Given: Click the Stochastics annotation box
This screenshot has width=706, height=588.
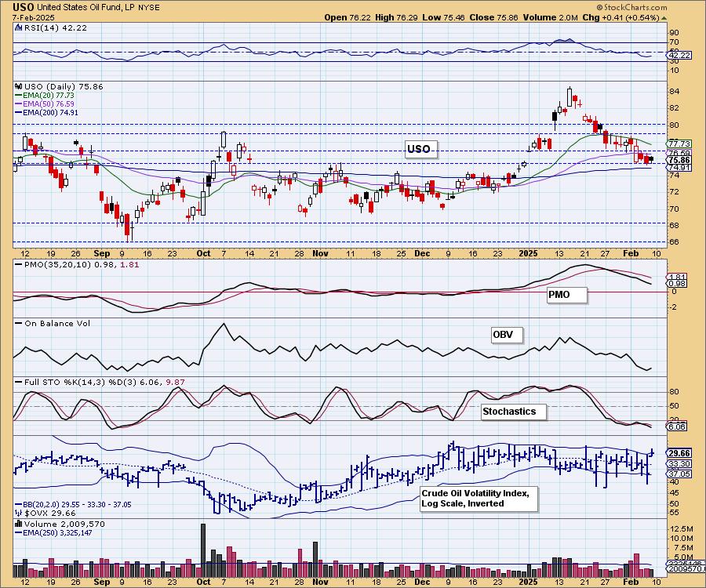Looking at the screenshot, I should [514, 411].
